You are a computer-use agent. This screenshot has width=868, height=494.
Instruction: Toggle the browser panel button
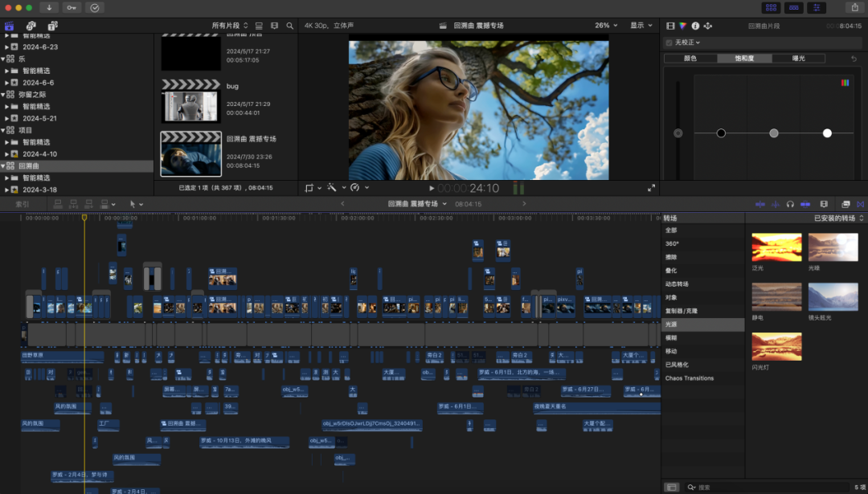click(x=771, y=8)
